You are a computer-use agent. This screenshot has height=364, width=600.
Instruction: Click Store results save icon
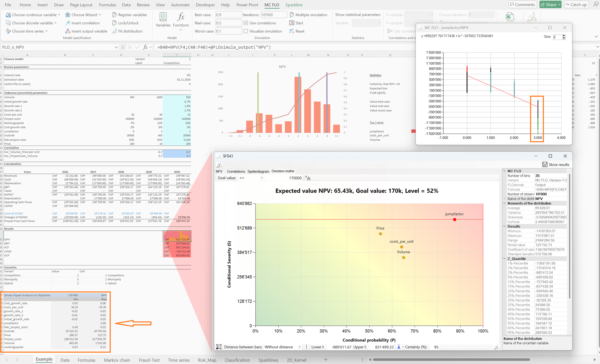[545, 164]
